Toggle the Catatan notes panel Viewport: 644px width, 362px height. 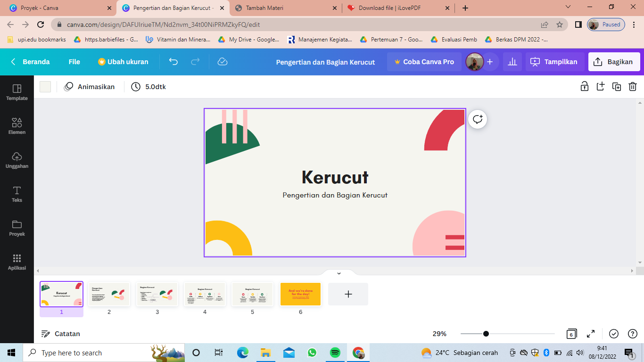[60, 334]
